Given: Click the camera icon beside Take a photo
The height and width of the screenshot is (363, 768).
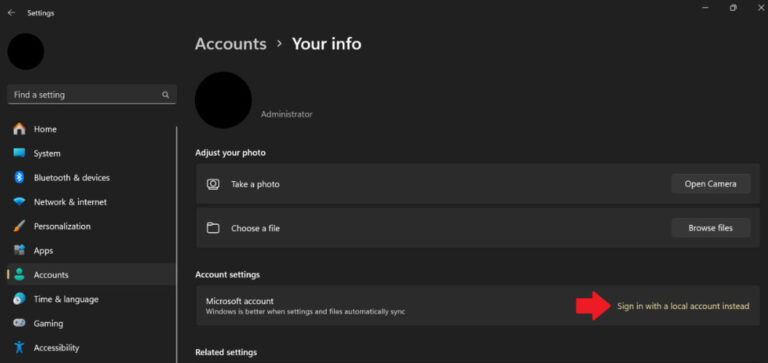Looking at the screenshot, I should 213,184.
